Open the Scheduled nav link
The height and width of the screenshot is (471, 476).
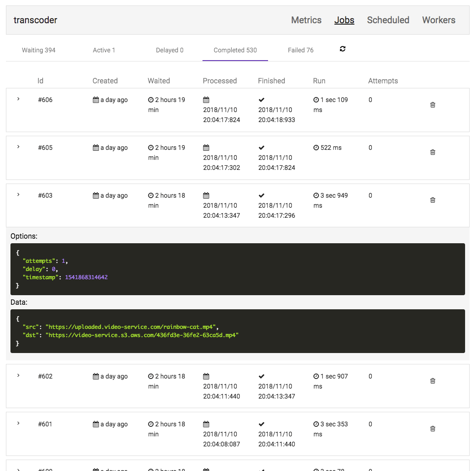(388, 20)
